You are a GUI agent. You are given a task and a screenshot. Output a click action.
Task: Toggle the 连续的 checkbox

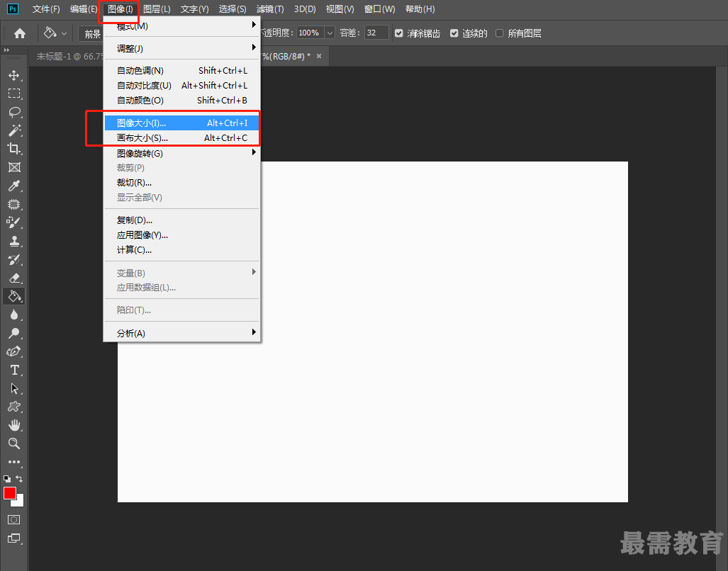click(454, 33)
